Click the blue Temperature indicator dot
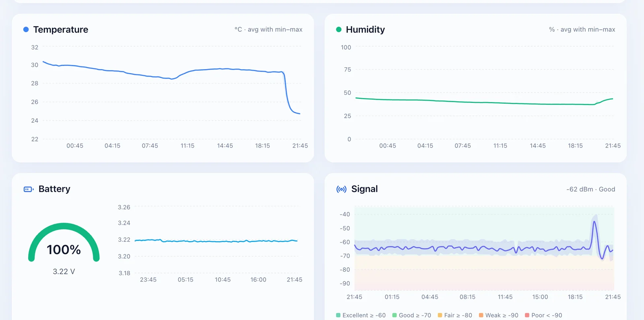 tap(26, 29)
